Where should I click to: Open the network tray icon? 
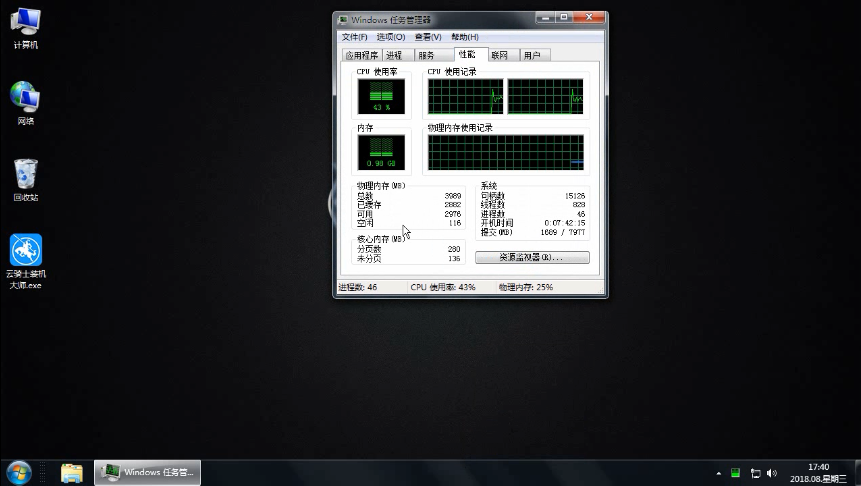756,473
